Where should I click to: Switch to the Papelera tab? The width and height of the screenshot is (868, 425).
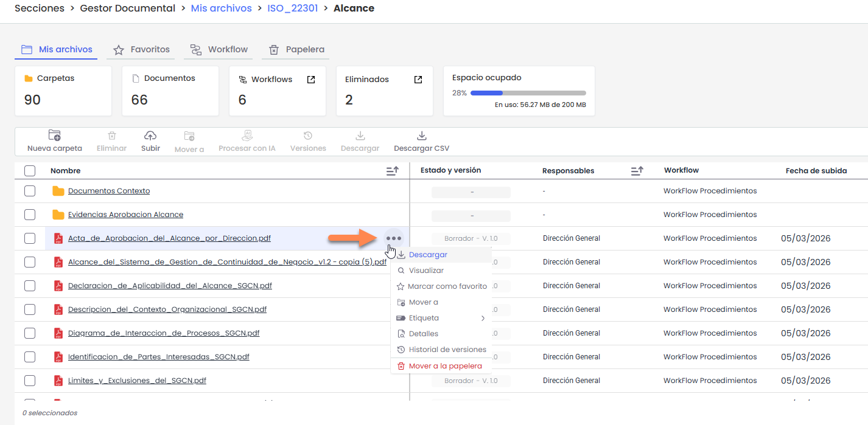point(296,49)
